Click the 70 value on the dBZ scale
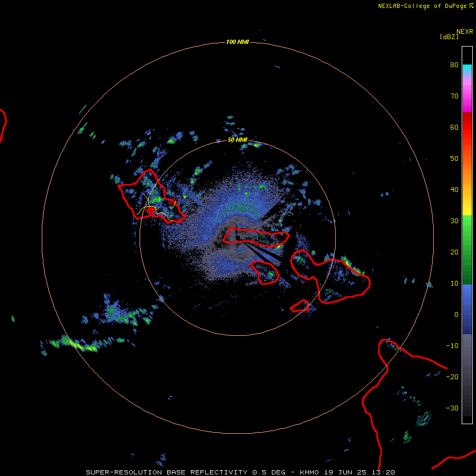This screenshot has width=476, height=476. tap(454, 96)
